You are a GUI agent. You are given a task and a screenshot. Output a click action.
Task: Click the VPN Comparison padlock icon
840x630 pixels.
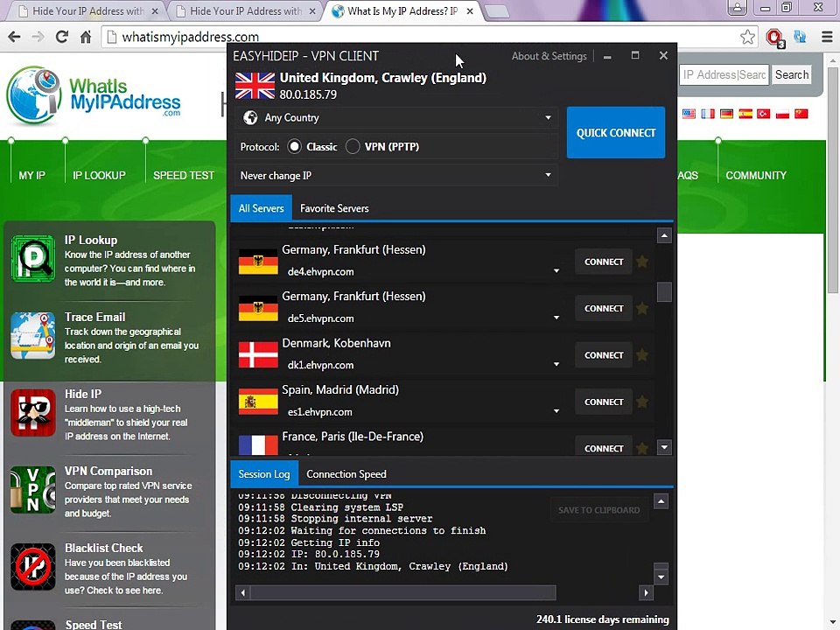tap(32, 490)
